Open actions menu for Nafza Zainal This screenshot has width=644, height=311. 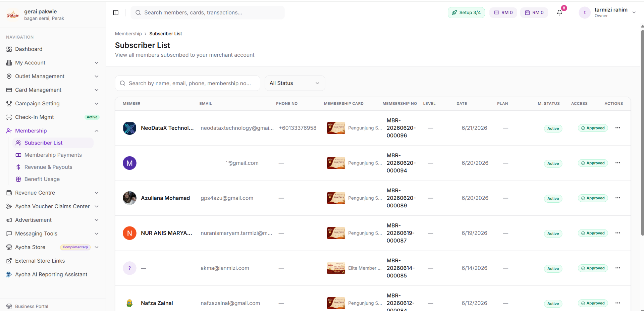(618, 303)
